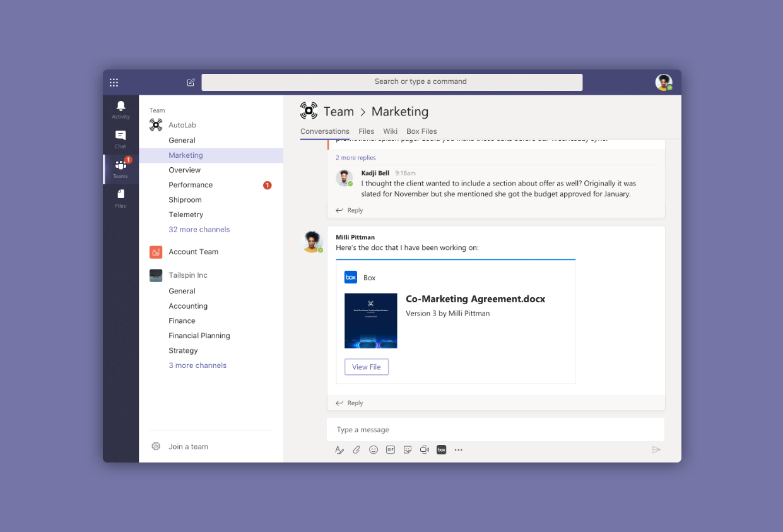
Task: Open the Activity feed
Action: 120,109
